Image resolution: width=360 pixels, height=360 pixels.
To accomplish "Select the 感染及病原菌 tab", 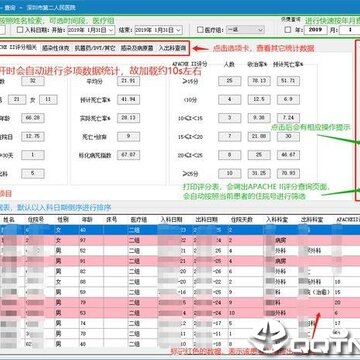I will point(137,48).
